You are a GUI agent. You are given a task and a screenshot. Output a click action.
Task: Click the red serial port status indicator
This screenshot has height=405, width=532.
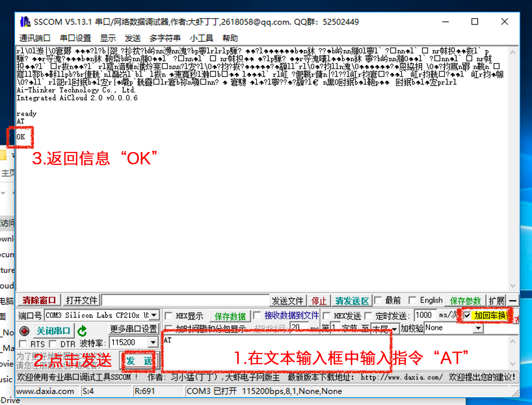[x=24, y=331]
